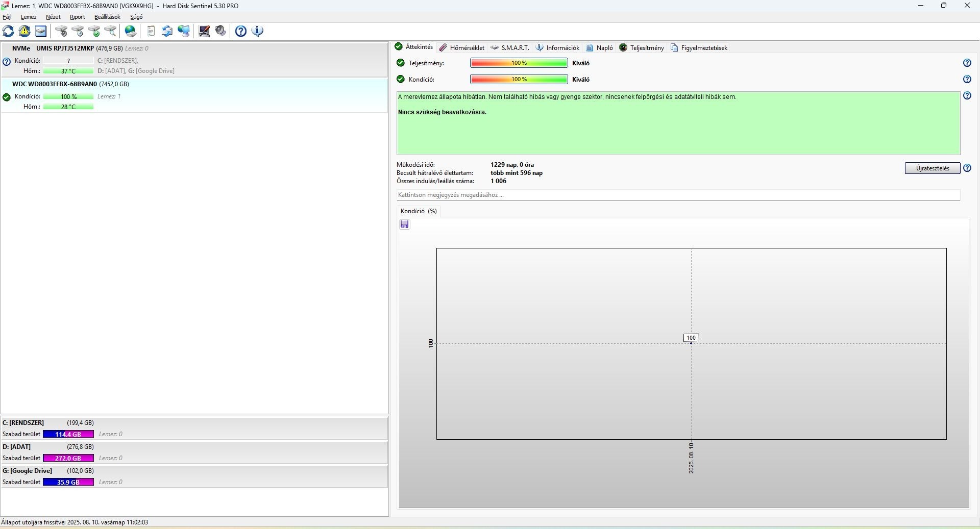Click the info speech bubble toolbar icon

pyautogui.click(x=258, y=31)
